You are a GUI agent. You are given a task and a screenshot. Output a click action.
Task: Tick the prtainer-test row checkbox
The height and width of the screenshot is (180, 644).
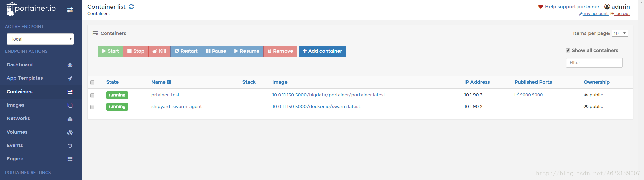(92, 95)
